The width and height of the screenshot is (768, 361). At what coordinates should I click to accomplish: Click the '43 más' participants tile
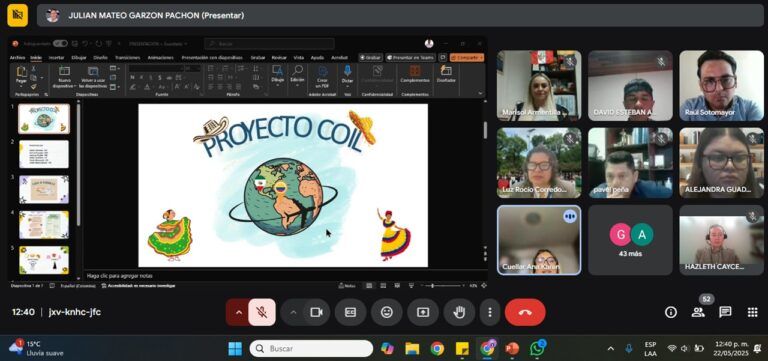coord(630,240)
